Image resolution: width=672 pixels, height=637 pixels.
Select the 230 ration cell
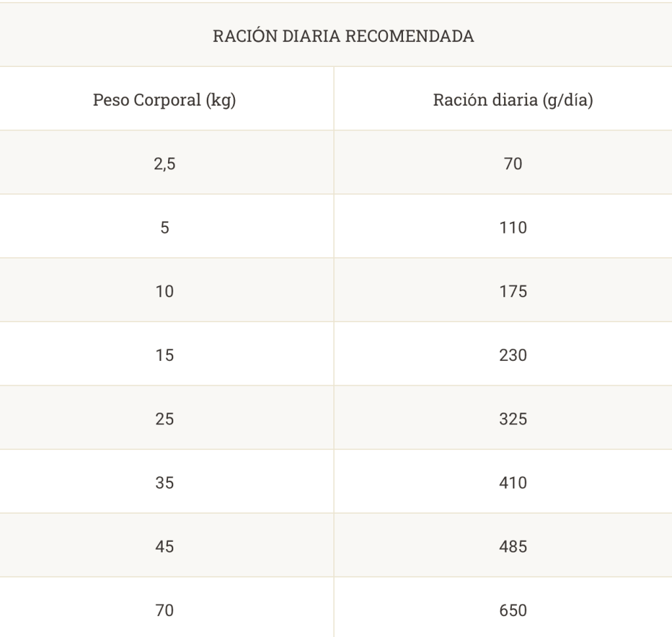click(513, 355)
